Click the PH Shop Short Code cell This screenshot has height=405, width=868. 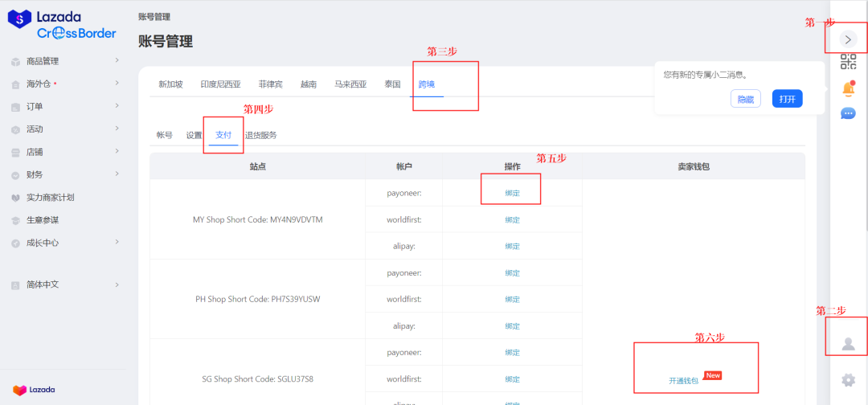pos(257,299)
